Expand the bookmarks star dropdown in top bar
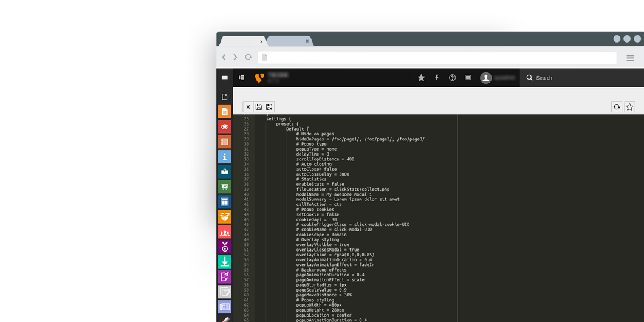644x322 pixels. point(421,78)
